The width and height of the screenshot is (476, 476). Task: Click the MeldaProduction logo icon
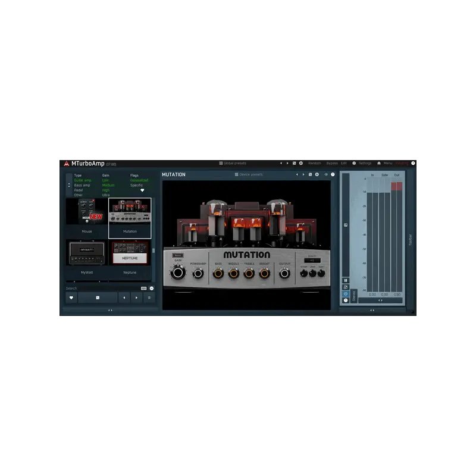(x=67, y=164)
